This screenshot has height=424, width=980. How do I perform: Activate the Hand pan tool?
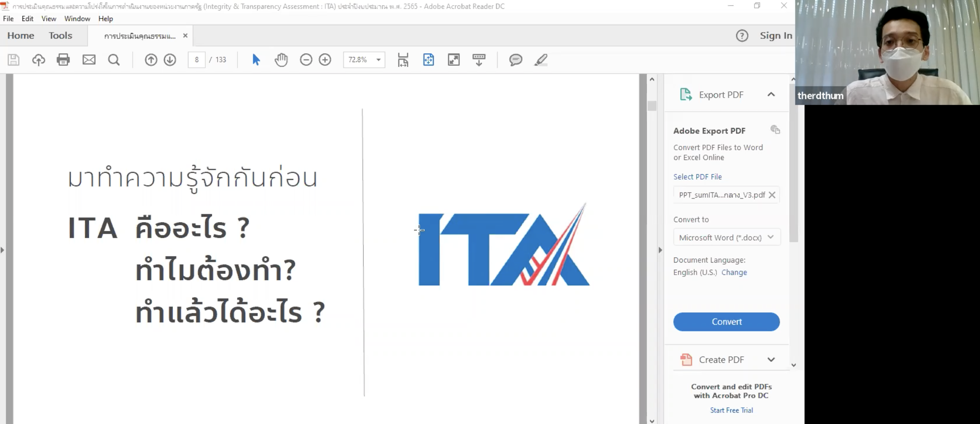tap(281, 60)
